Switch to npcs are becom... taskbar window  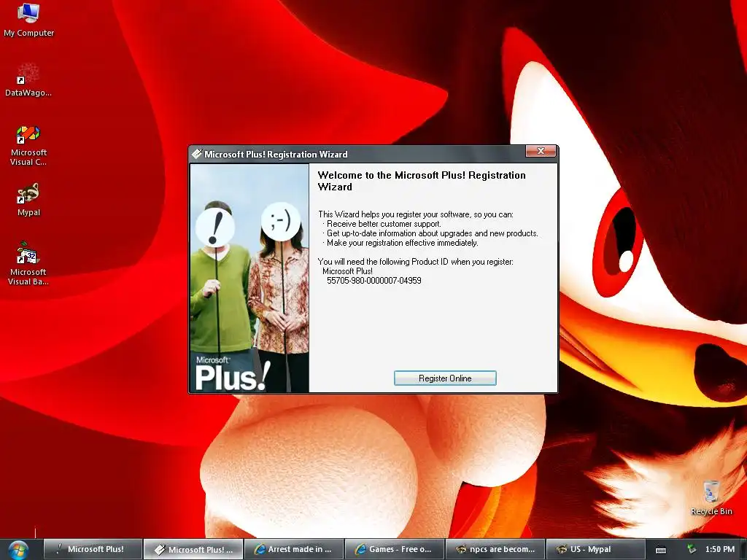(x=495, y=549)
